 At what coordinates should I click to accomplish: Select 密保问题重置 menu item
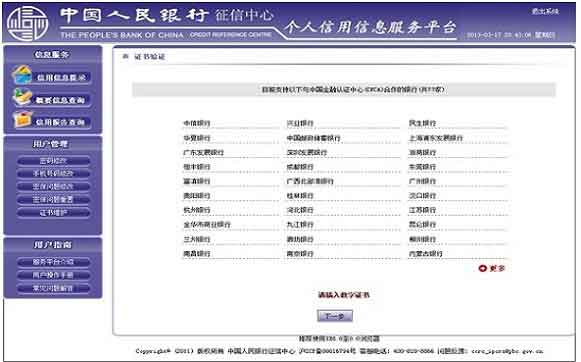[53, 199]
